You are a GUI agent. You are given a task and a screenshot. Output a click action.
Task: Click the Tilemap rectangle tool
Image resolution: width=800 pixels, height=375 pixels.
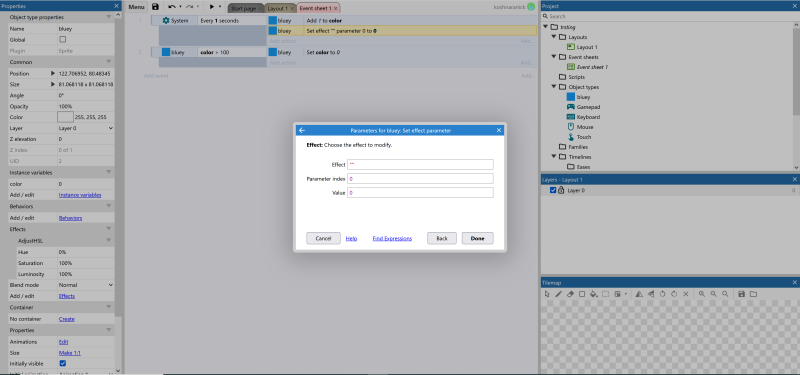[x=582, y=294]
